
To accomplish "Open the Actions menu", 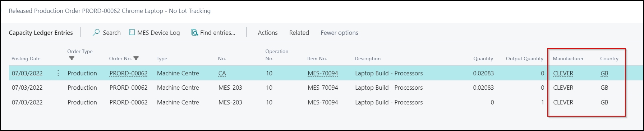I will [268, 33].
